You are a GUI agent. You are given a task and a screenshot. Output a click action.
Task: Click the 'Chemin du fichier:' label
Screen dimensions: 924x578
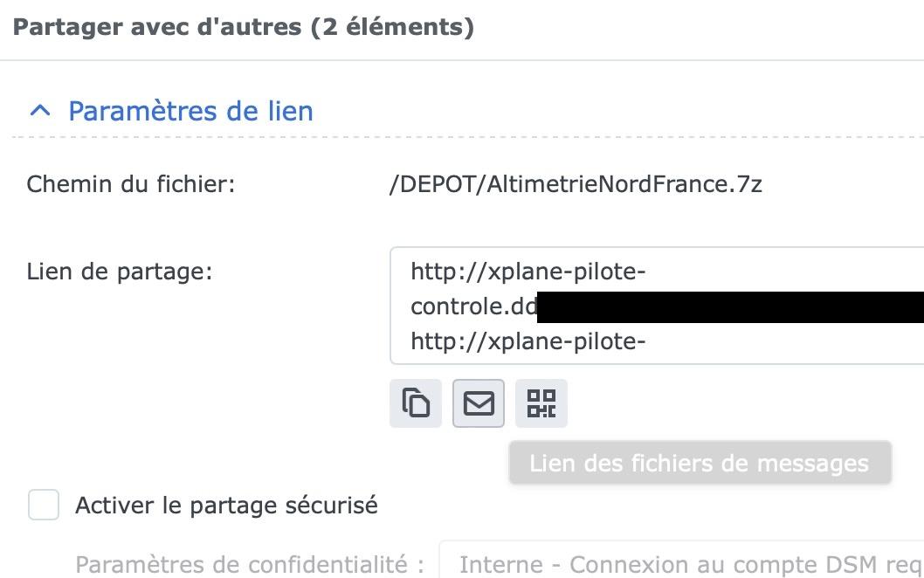coord(131,184)
